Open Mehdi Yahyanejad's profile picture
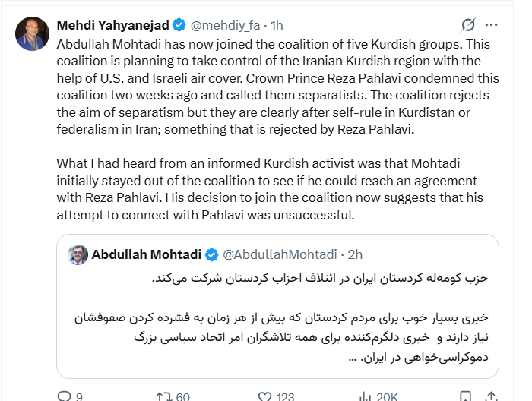The height and width of the screenshot is (401, 532). coord(33,34)
